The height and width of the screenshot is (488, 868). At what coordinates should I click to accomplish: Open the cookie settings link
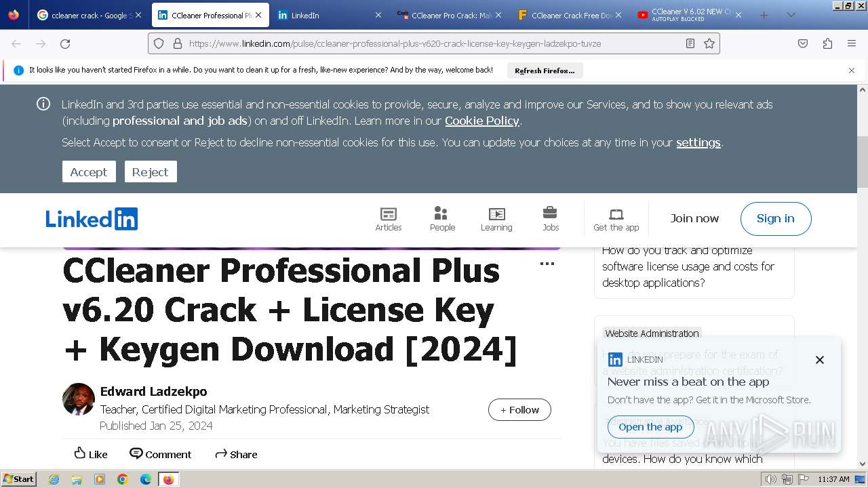698,142
